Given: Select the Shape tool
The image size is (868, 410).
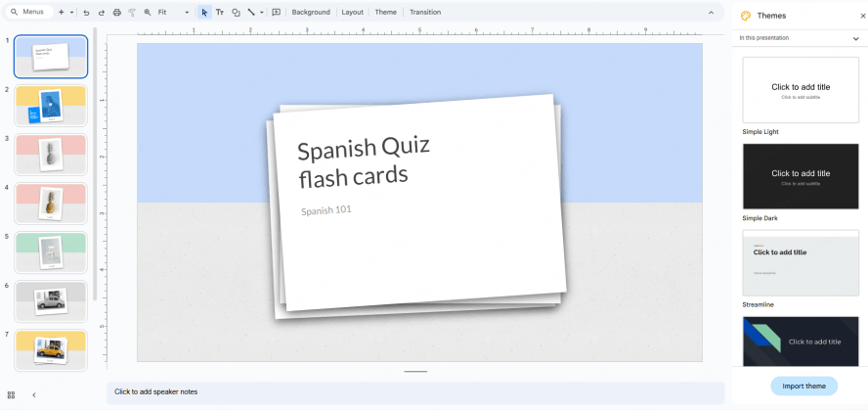Looking at the screenshot, I should (236, 12).
